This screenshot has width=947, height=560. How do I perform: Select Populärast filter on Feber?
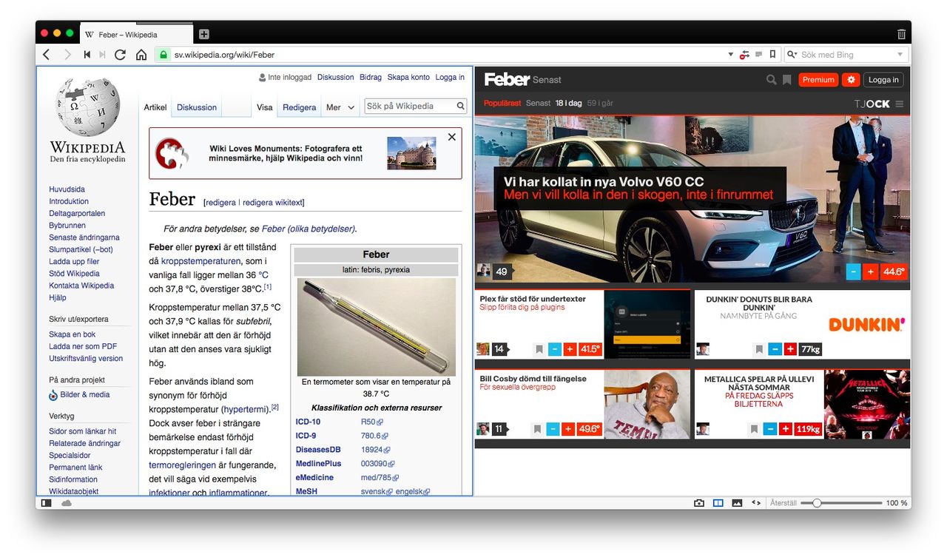pyautogui.click(x=502, y=104)
